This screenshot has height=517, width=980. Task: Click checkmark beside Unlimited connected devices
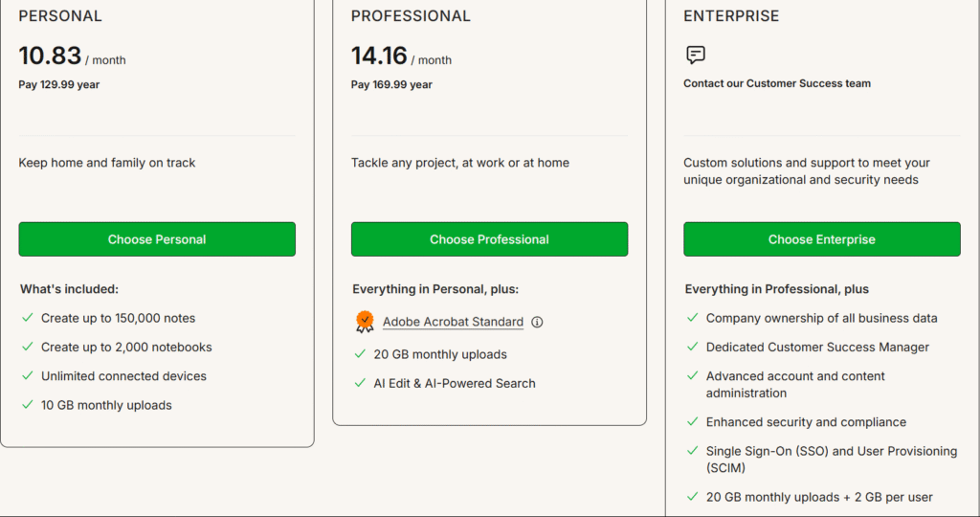pyautogui.click(x=28, y=375)
